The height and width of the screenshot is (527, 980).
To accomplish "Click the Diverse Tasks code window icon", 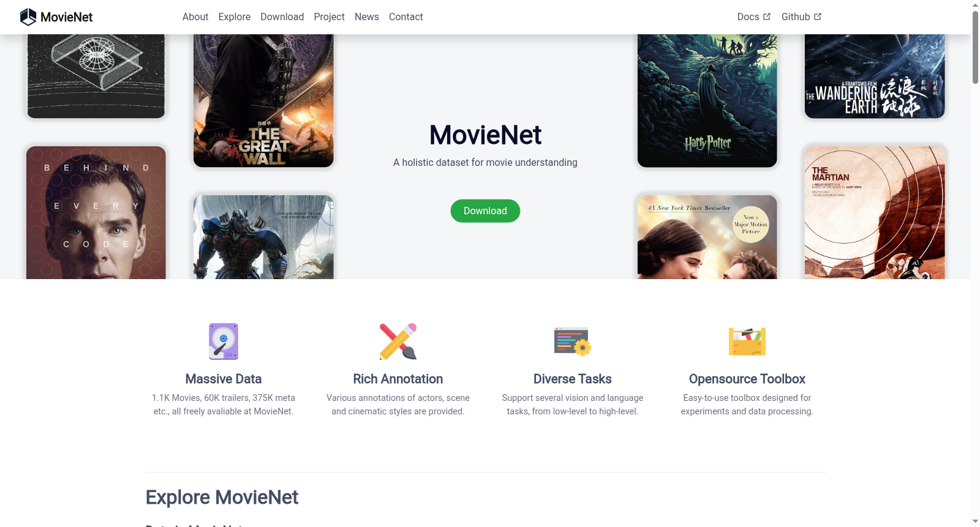I will (573, 342).
